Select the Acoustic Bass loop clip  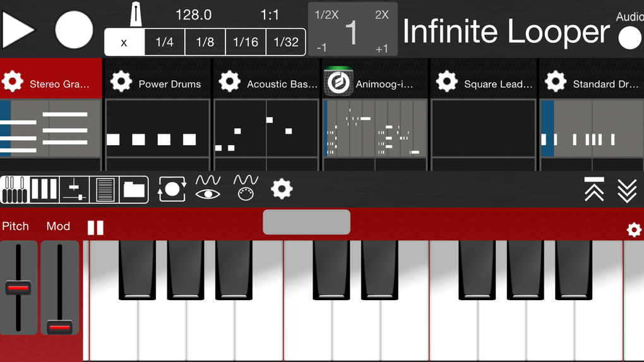coord(266,128)
